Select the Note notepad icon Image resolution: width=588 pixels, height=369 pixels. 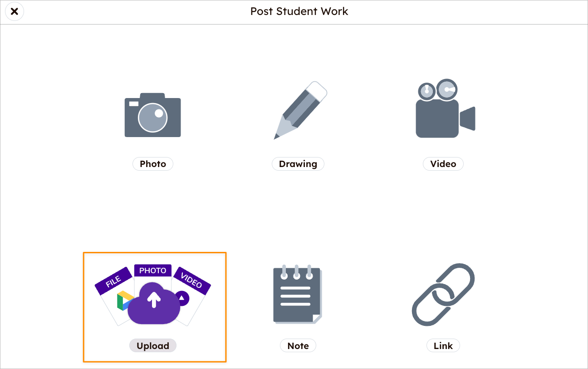click(x=297, y=295)
